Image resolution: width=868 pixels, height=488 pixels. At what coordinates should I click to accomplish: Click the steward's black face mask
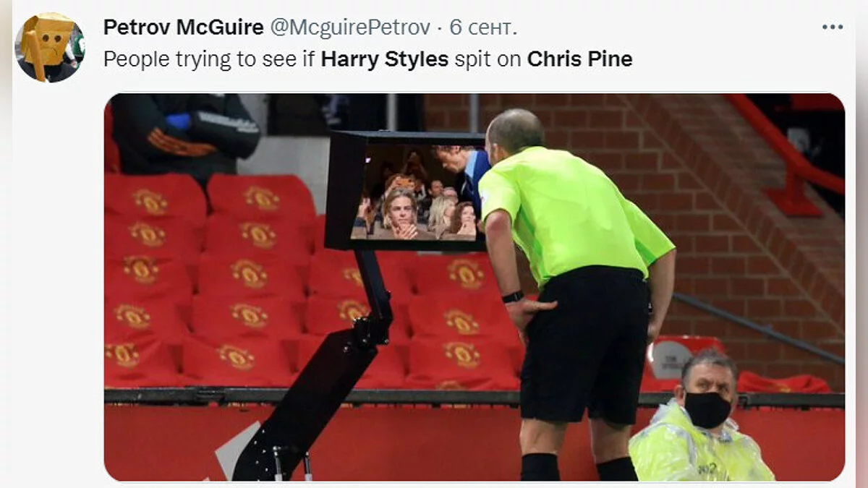pos(707,409)
